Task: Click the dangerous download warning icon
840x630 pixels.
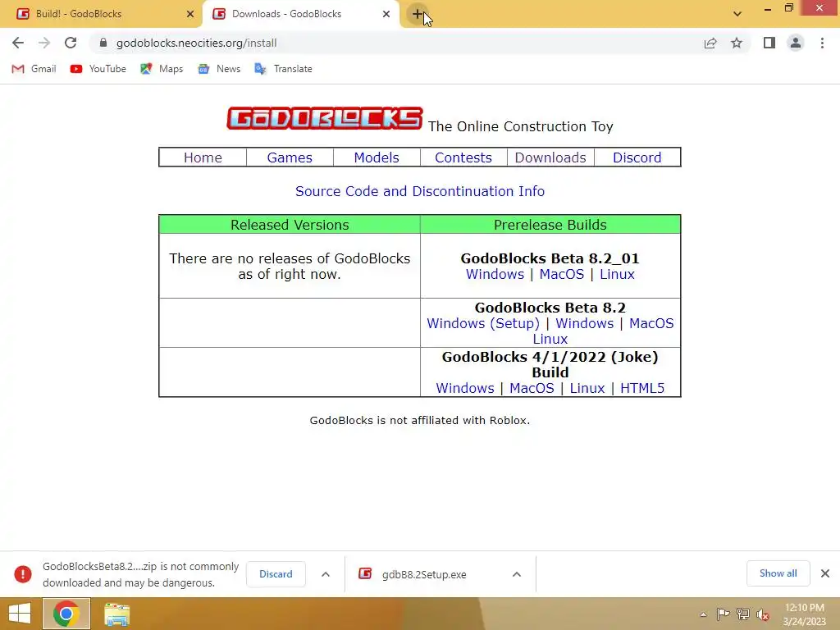Action: tap(22, 574)
